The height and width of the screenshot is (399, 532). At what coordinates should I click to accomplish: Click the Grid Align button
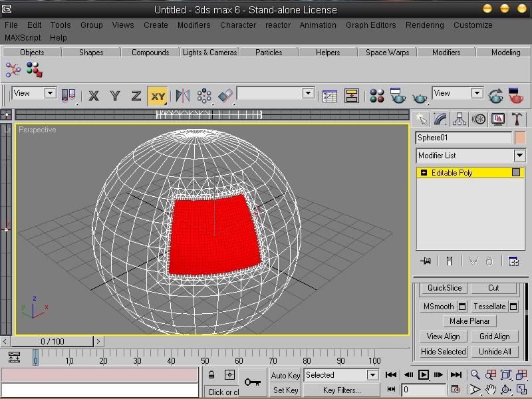click(x=495, y=336)
